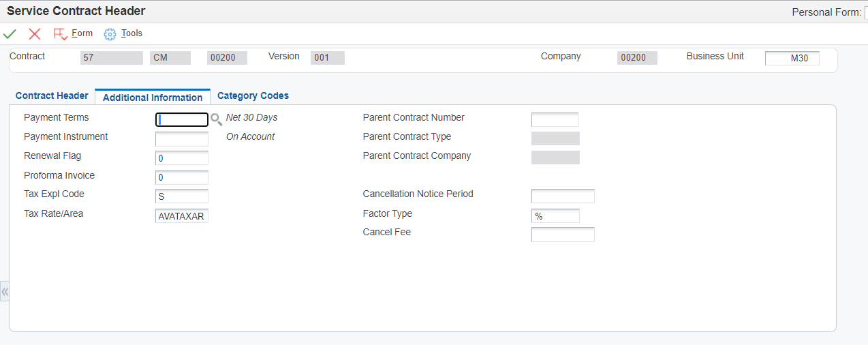The image size is (868, 345).
Task: Click the Renewal Flag field
Action: 182,158
